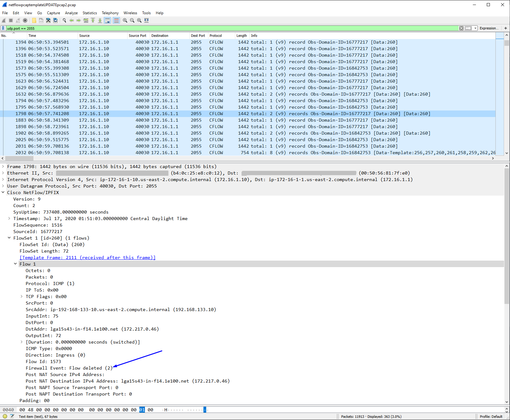Open the Expression builder dialog
Image resolution: width=510 pixels, height=420 pixels.
click(489, 28)
